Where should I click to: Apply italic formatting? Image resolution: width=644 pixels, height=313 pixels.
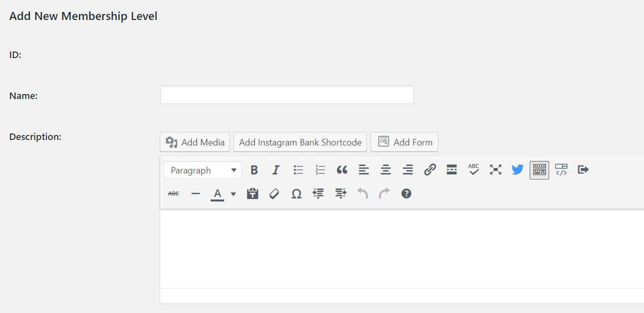tap(276, 169)
